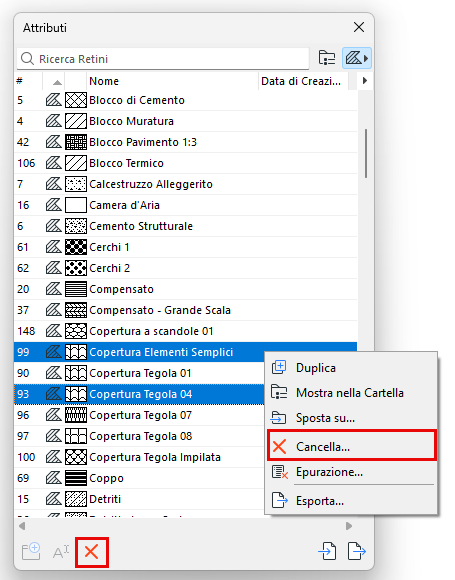Select Compensato - Grande Scala row
The height and width of the screenshot is (580, 455).
click(x=185, y=310)
